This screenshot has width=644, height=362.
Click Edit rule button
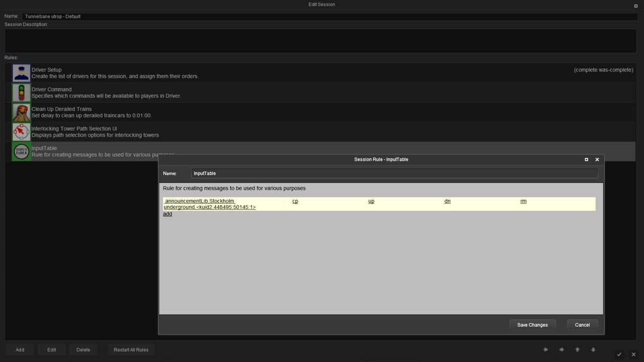tap(51, 349)
